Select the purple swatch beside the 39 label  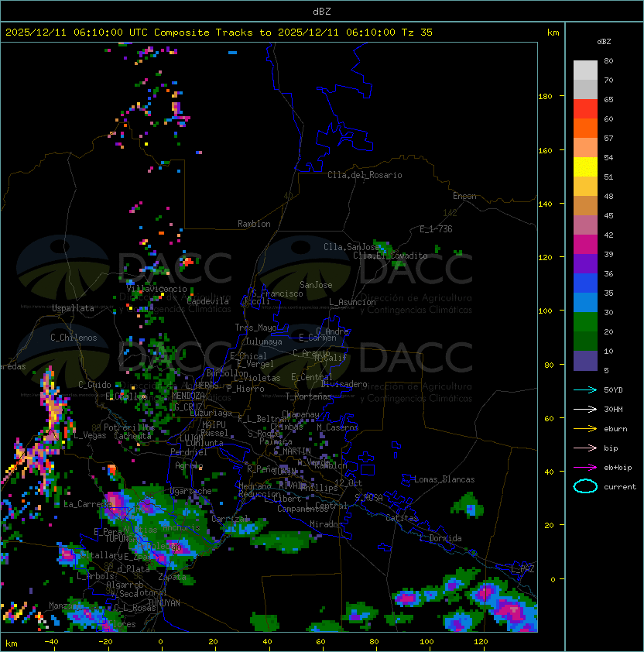pos(585,263)
